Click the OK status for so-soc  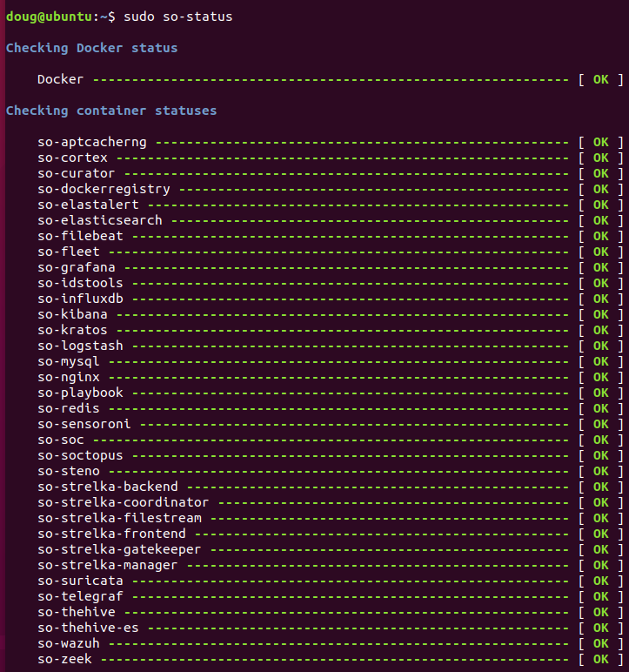[600, 440]
